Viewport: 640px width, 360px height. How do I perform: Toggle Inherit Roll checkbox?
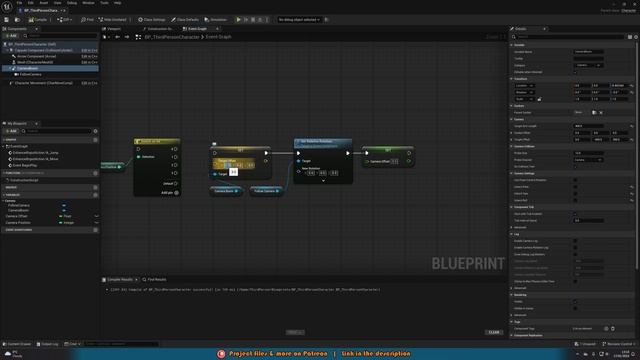point(576,200)
